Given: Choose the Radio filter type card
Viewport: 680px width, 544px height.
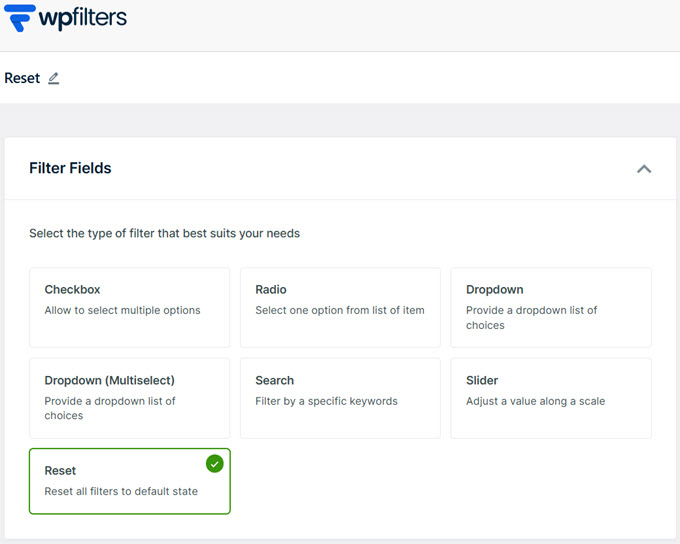Looking at the screenshot, I should (x=340, y=307).
